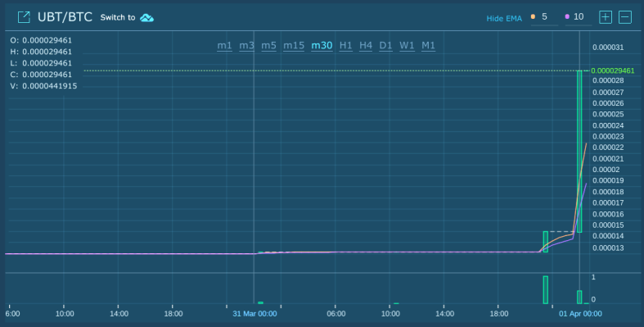The image size is (644, 327).
Task: Click the Volume value V: 0.0000441915
Action: tap(43, 86)
